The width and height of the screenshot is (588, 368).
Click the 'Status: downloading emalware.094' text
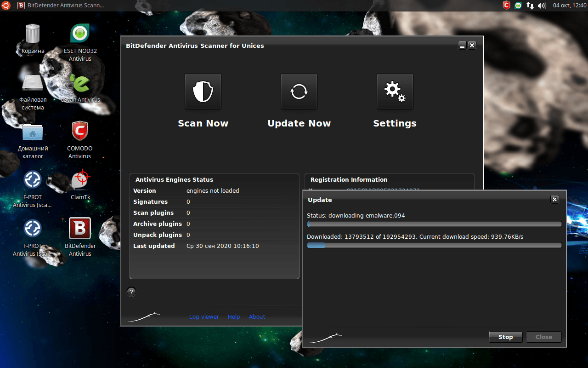[356, 215]
